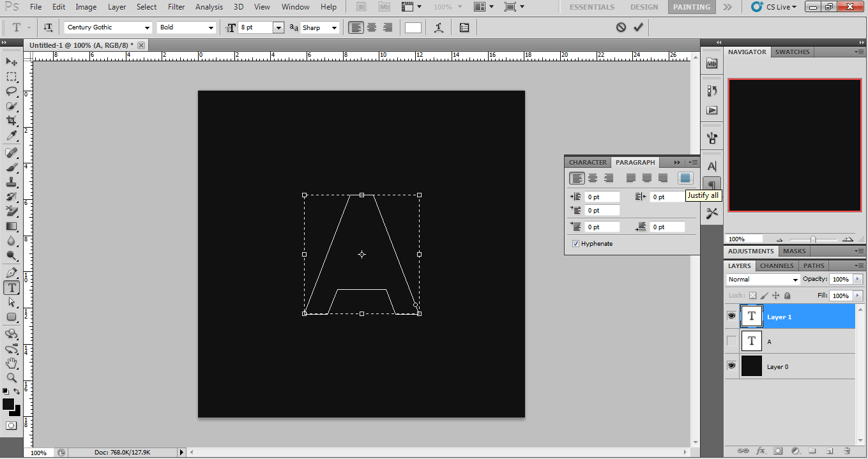
Task: Select the Eyedropper tool
Action: click(x=11, y=136)
